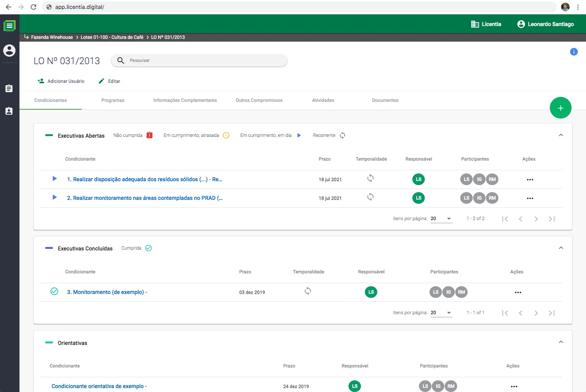Viewport: 586px width, 392px height.
Task: Click the Pesquisar search field
Action: tap(199, 60)
